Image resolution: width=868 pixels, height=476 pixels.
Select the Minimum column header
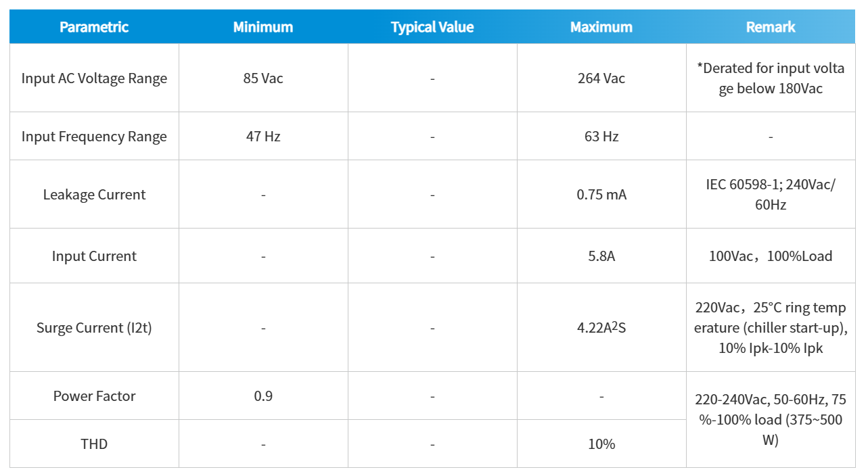click(263, 27)
